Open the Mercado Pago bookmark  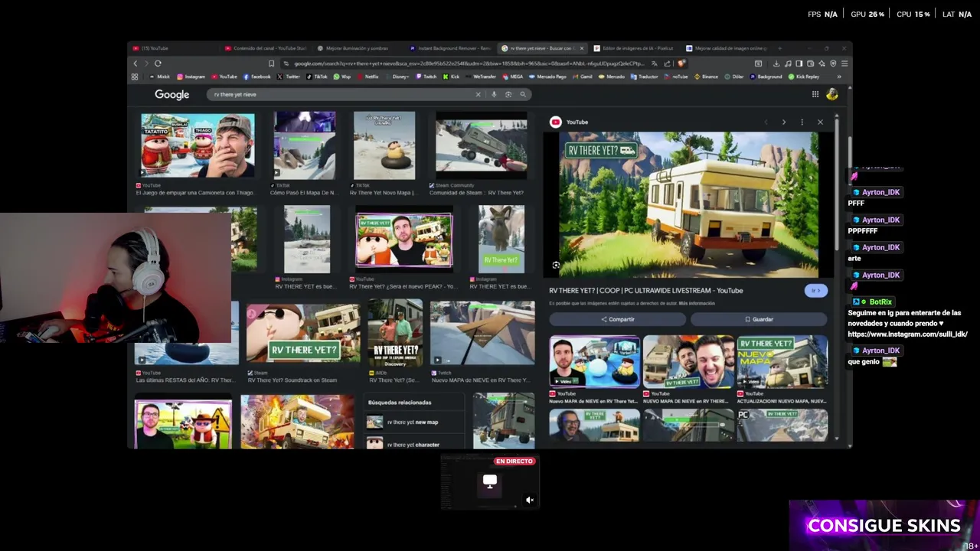click(547, 77)
